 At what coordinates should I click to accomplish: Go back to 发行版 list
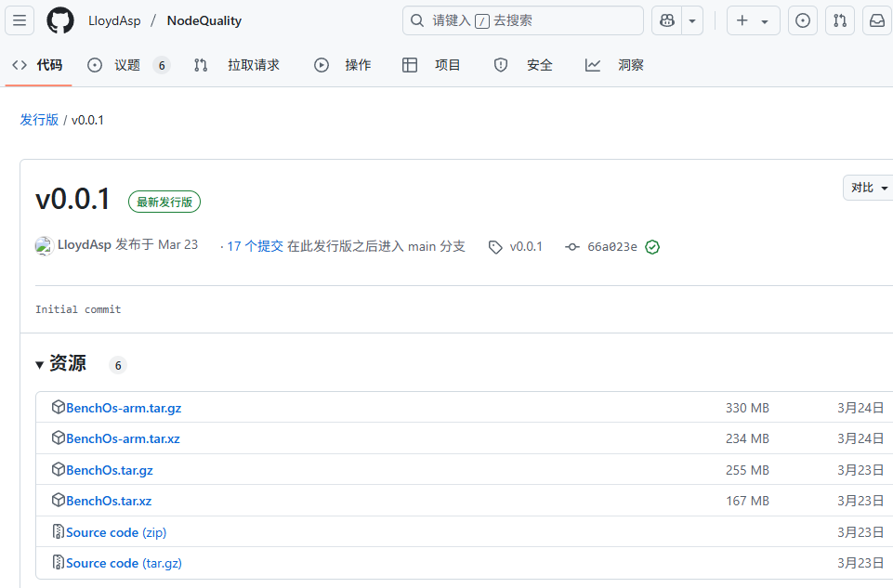[39, 120]
